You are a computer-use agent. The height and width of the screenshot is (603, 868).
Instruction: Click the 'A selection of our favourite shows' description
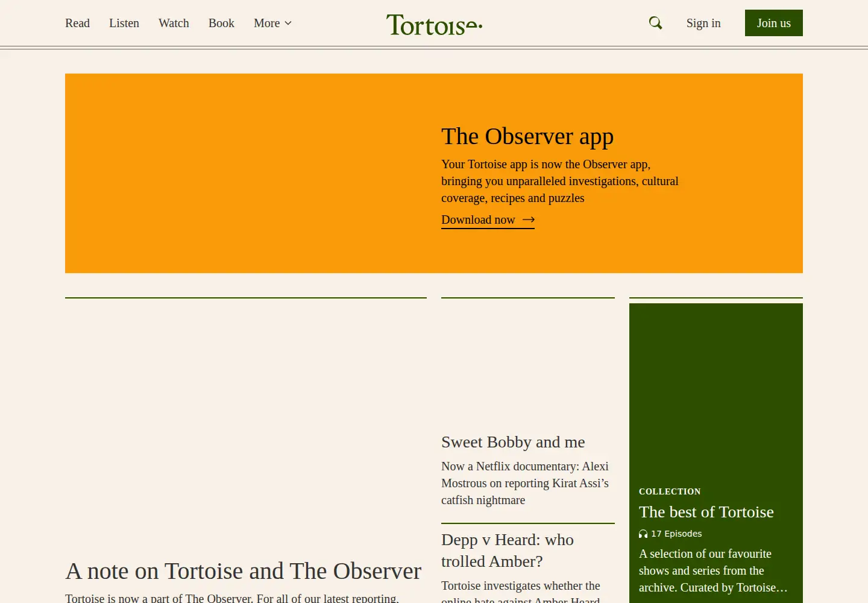(713, 570)
